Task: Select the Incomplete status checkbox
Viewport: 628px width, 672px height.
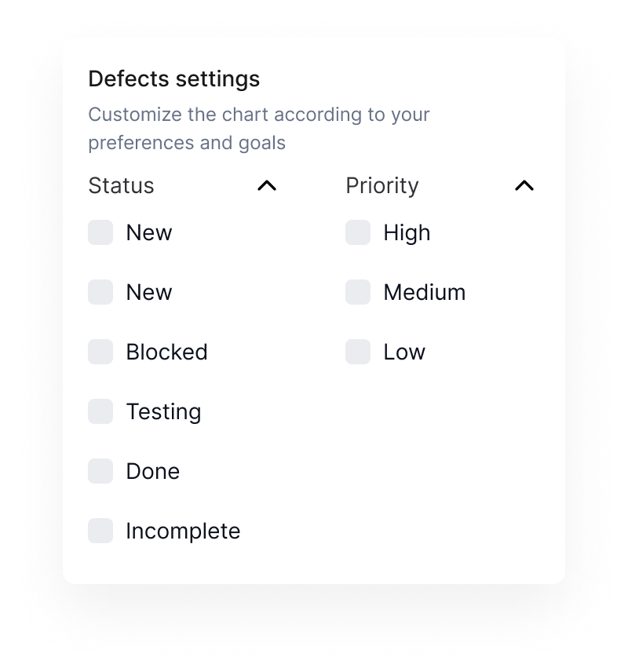Action: coord(100,530)
